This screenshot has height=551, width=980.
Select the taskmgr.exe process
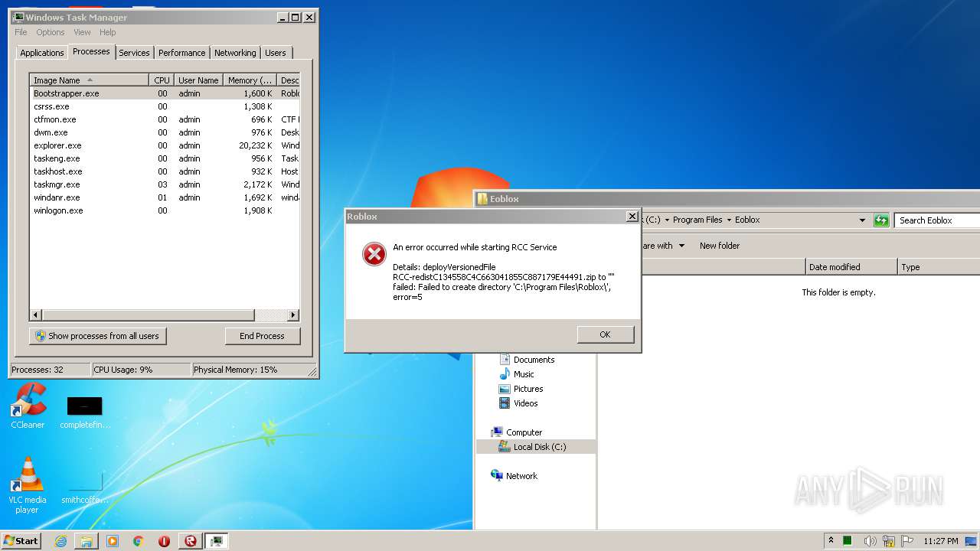[165, 184]
